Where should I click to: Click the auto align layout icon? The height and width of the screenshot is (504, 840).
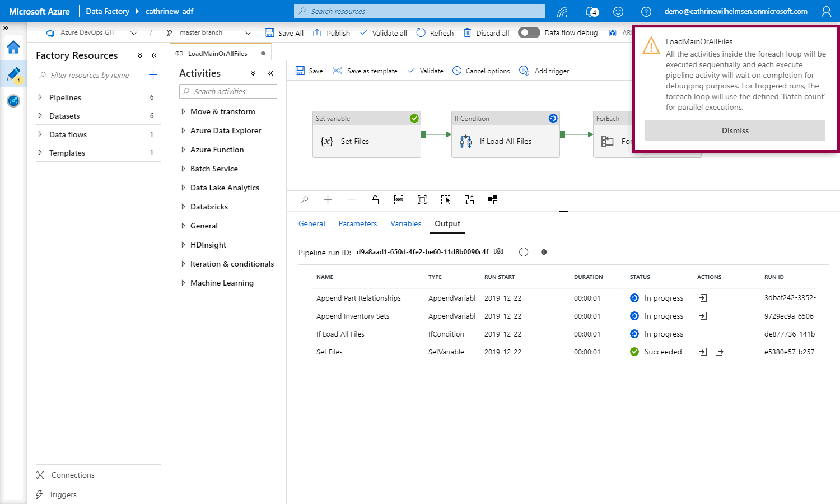coord(469,200)
